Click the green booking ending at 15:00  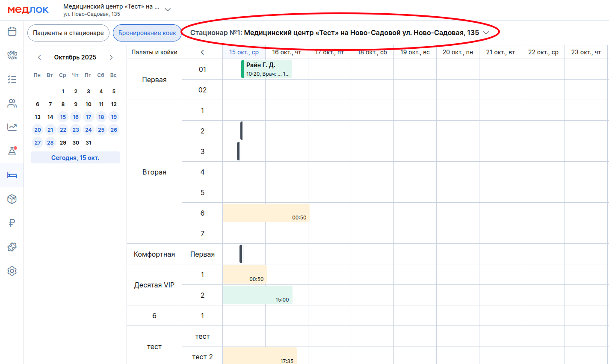coord(257,295)
